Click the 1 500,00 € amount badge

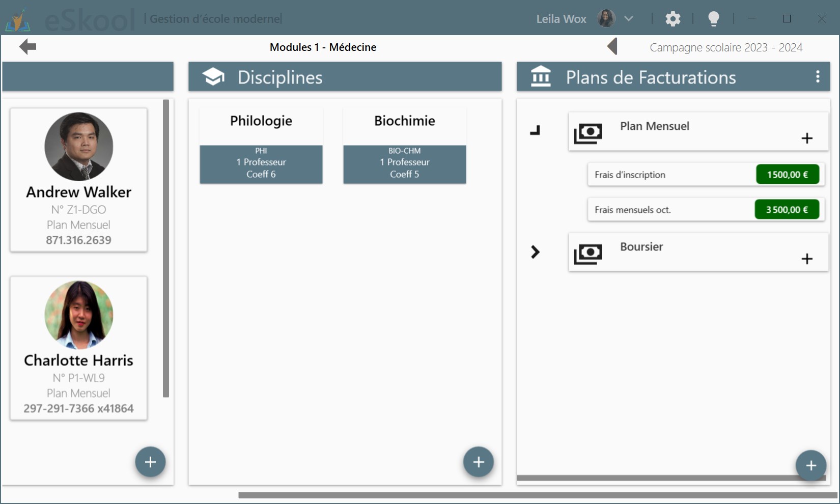pyautogui.click(x=788, y=175)
